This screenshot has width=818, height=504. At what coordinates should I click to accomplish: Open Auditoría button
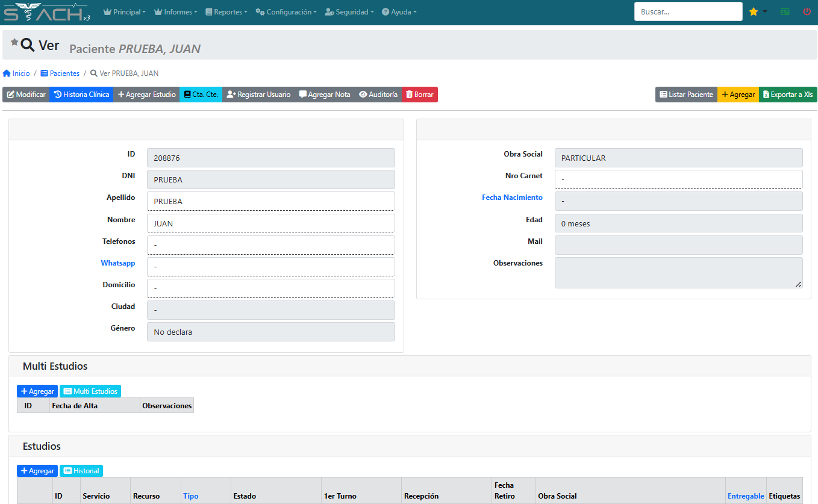click(378, 95)
